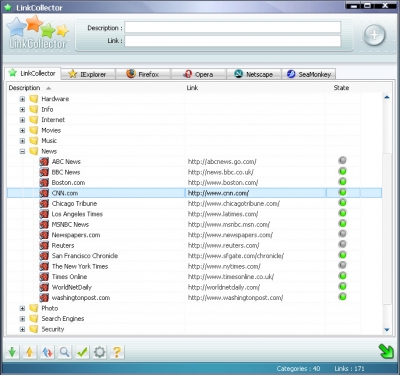This screenshot has height=376, width=400.
Task: Click the orange up arrow toolbar icon
Action: pos(30,352)
